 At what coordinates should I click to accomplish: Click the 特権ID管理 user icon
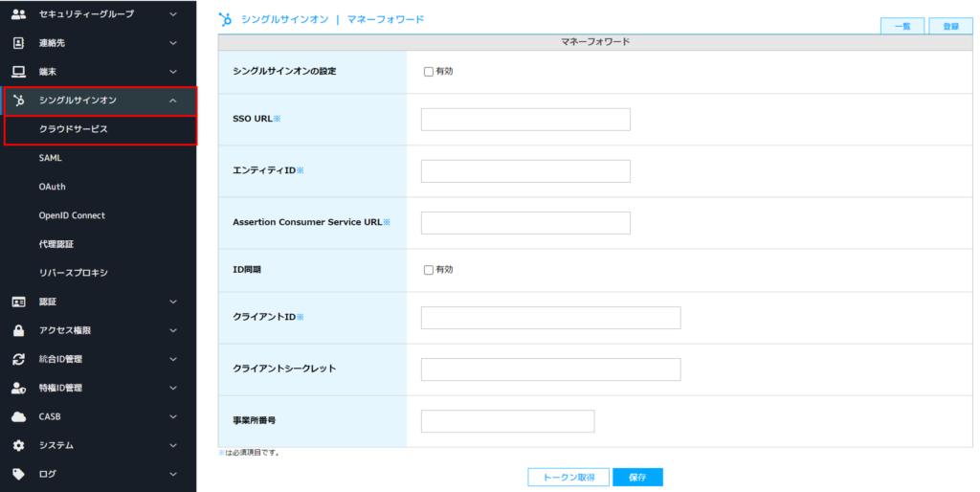point(19,388)
